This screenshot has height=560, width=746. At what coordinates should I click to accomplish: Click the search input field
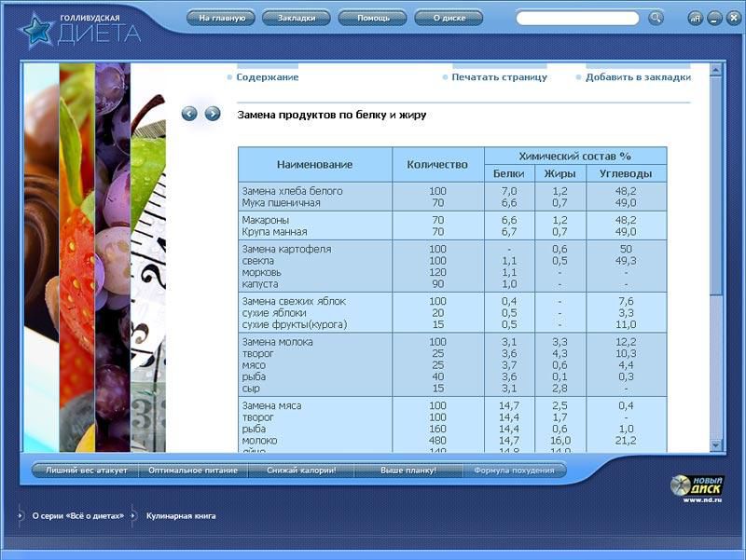coord(578,18)
